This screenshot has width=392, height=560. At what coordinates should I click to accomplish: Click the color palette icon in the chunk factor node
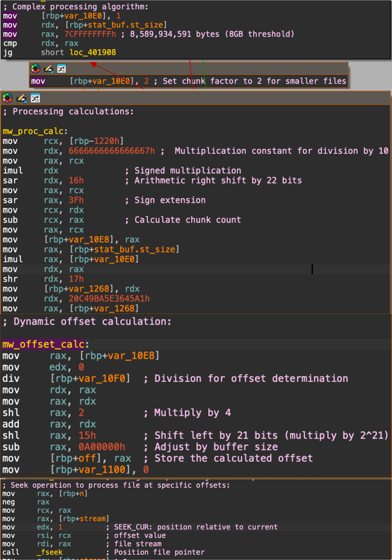click(35, 69)
